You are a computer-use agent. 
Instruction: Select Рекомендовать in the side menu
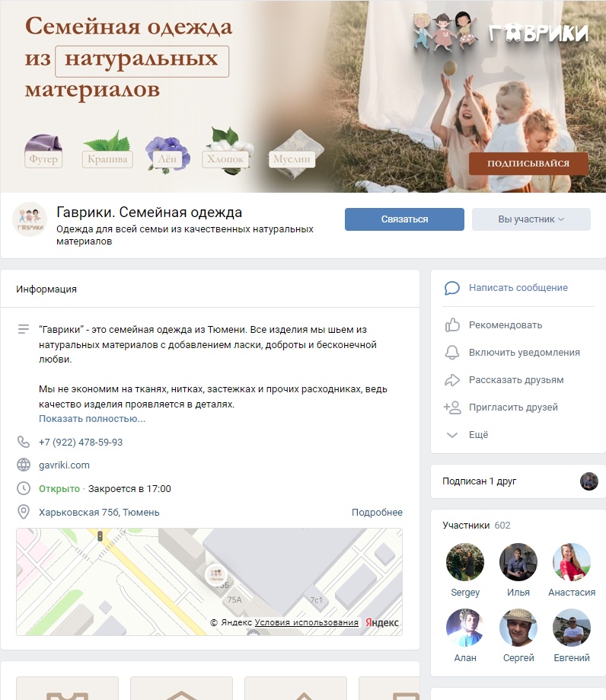[506, 325]
